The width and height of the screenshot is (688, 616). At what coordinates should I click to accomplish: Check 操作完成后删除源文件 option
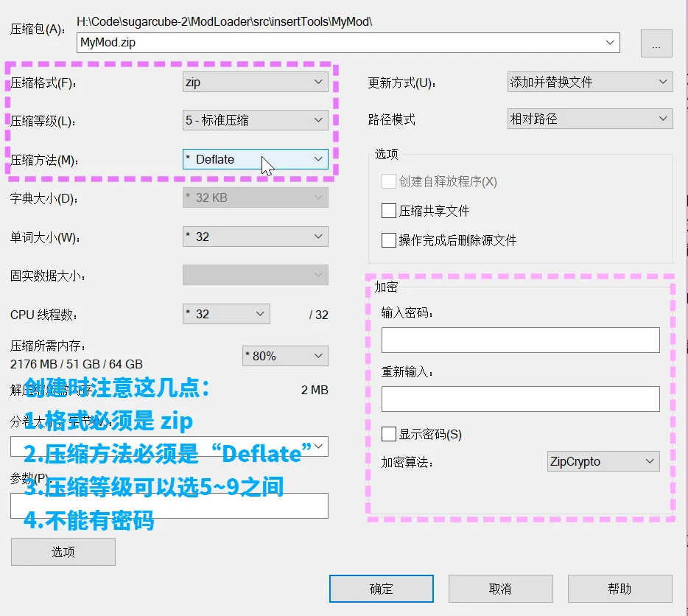coord(389,240)
